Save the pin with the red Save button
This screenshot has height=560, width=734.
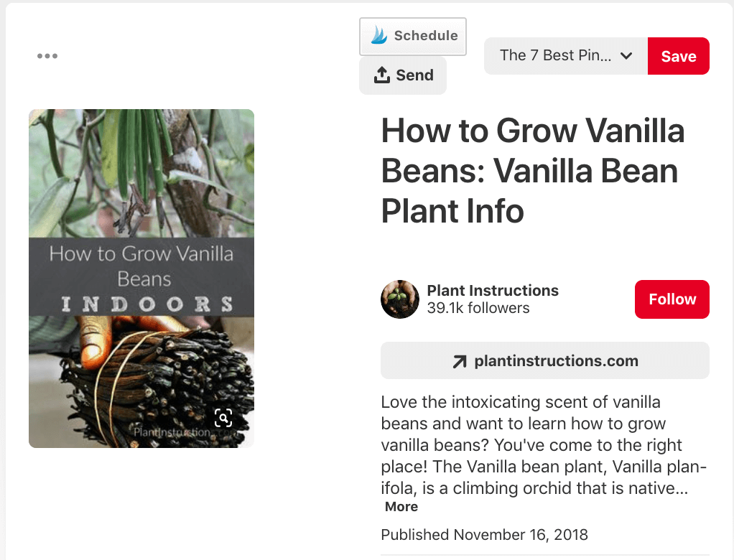[x=678, y=56]
